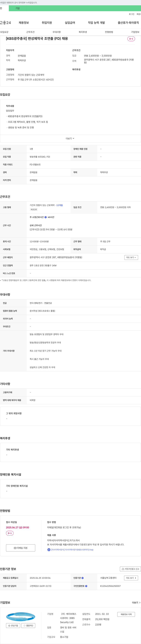Click the 2011. 02. 10 founding date
Screen dimensions: 141x644
click(x=102, y=614)
